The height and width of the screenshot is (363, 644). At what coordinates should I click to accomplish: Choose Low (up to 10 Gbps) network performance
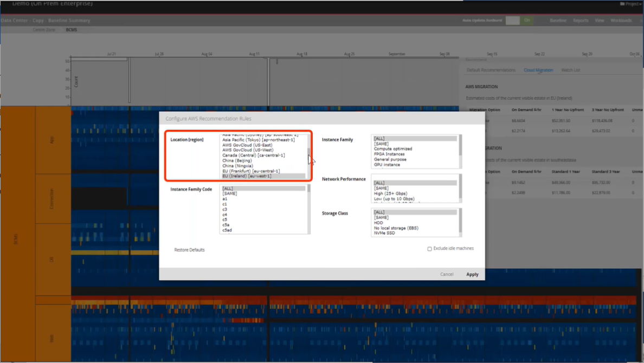point(394,199)
